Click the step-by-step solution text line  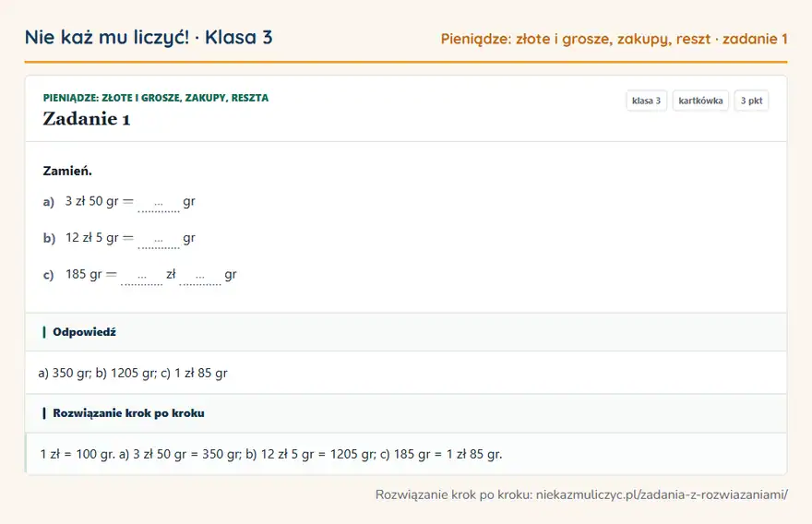(271, 454)
